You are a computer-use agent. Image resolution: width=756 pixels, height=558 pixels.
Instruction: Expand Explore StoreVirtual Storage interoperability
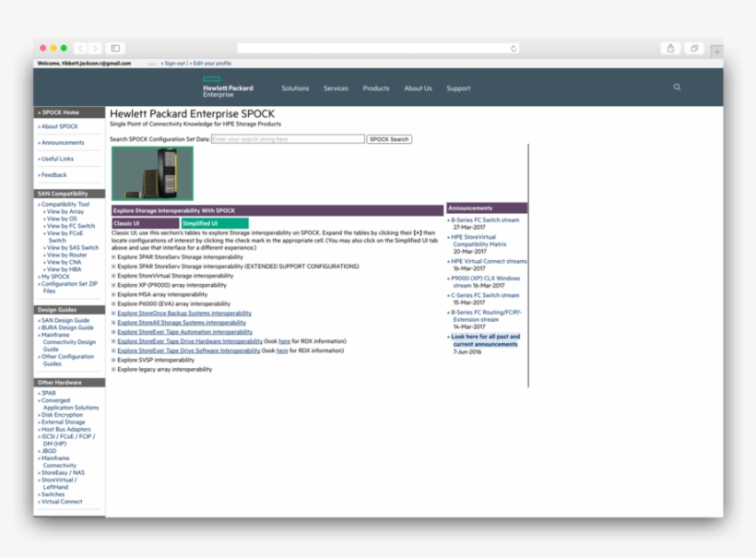click(x=113, y=276)
